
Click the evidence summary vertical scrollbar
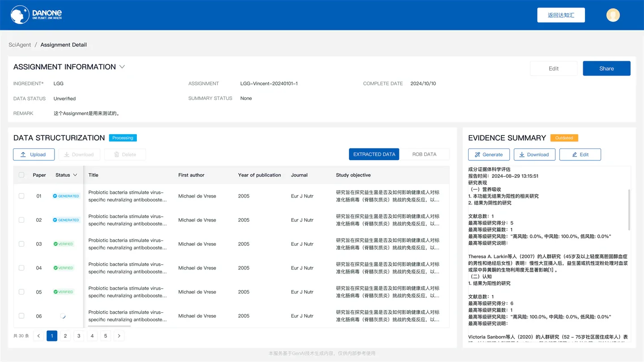[x=629, y=210]
